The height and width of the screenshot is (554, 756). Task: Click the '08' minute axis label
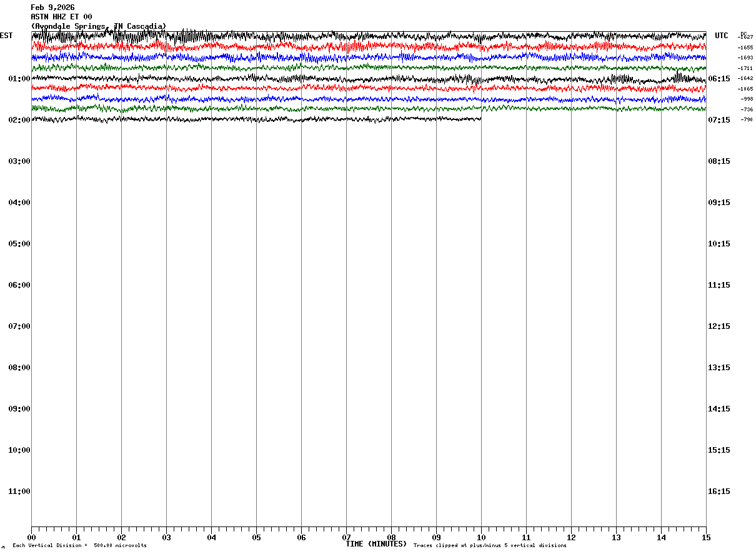391,538
